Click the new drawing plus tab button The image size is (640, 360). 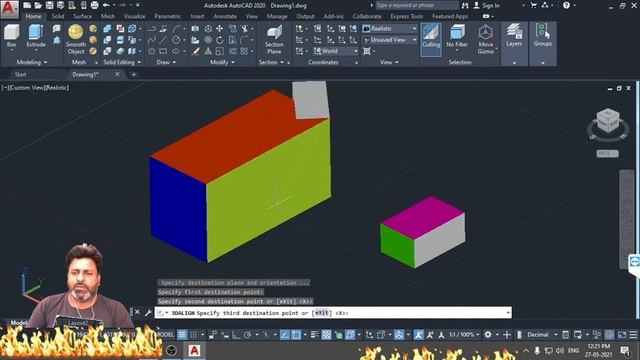point(133,74)
